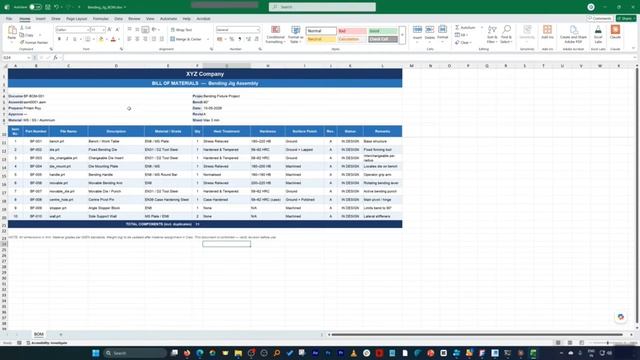Open the Insert tab

[40, 19]
